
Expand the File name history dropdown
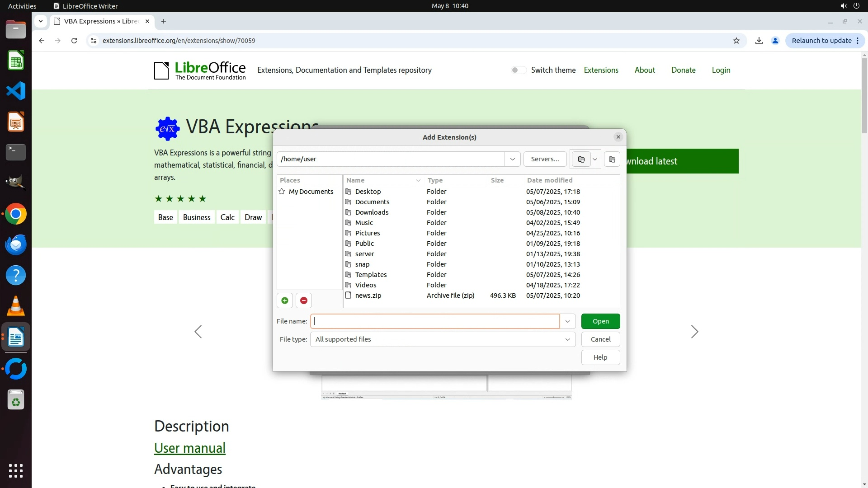pyautogui.click(x=567, y=321)
